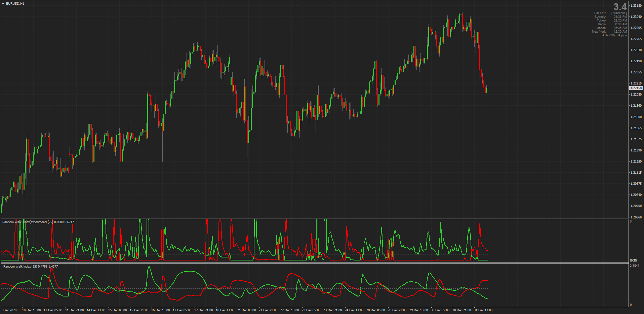Click the 1.23180 price scale label
The image size is (644, 314).
click(x=636, y=6)
